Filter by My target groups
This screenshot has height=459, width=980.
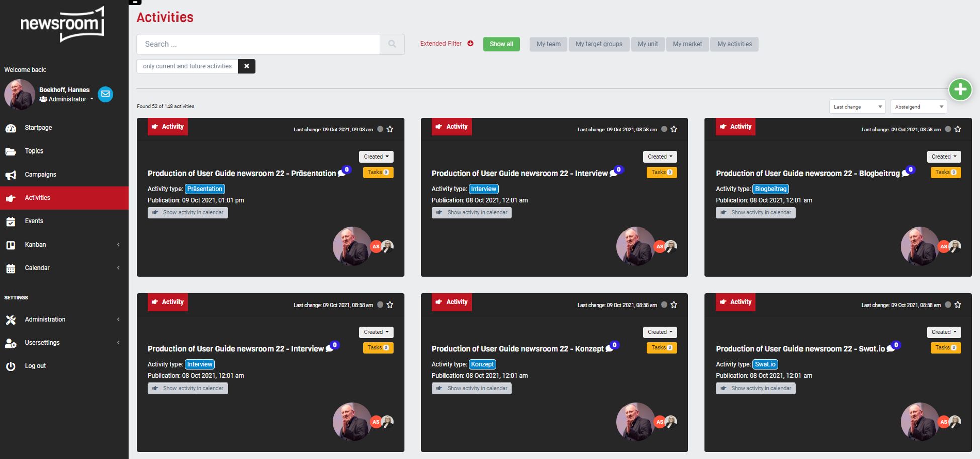599,44
